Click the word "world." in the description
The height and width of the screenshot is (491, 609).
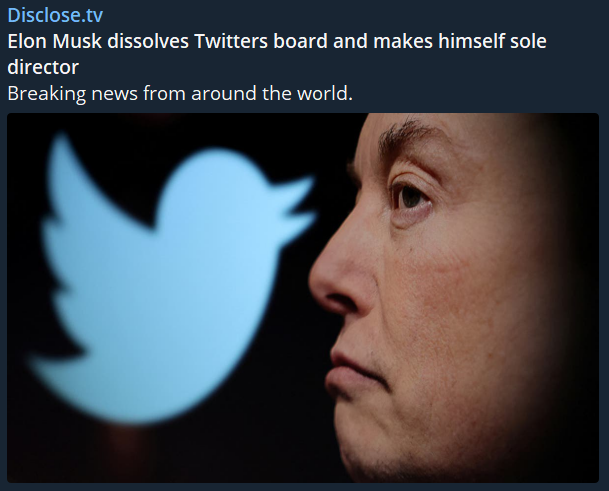[x=326, y=94]
